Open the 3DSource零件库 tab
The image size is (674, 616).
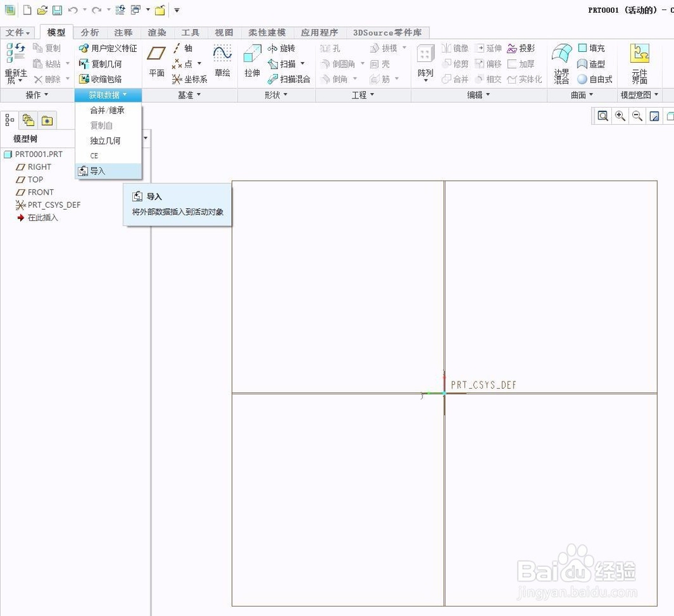(x=388, y=32)
